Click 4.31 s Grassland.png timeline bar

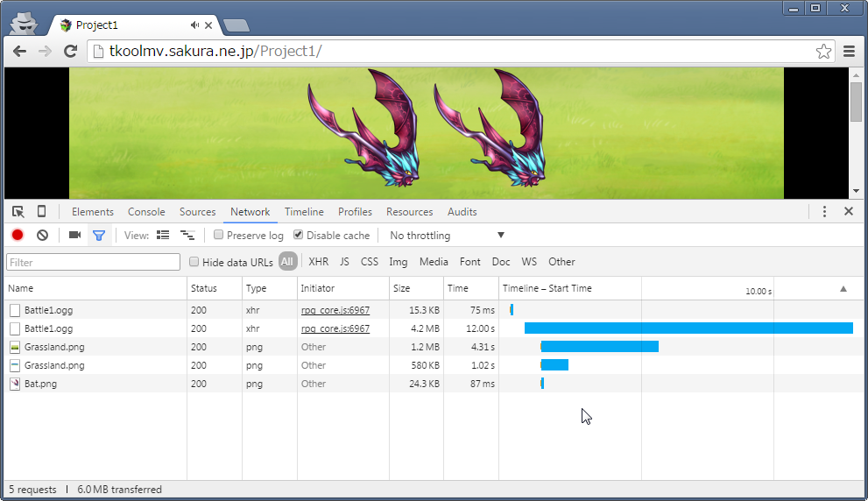tap(599, 347)
